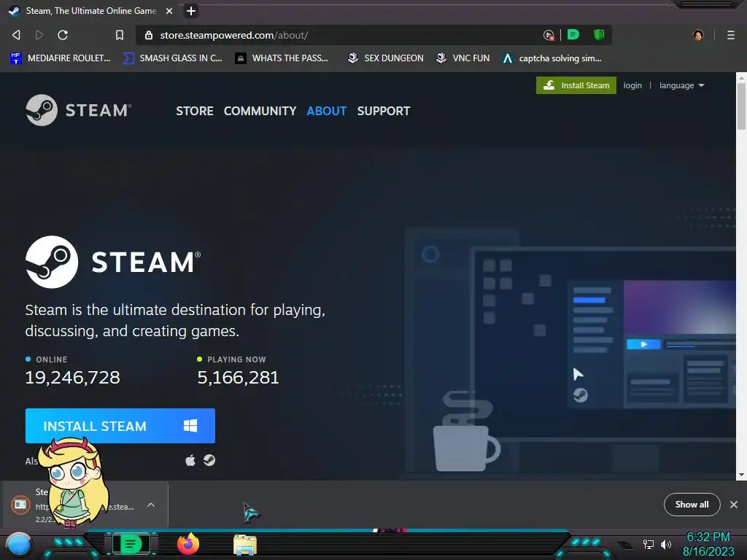Close the downloads bar

[x=734, y=505]
